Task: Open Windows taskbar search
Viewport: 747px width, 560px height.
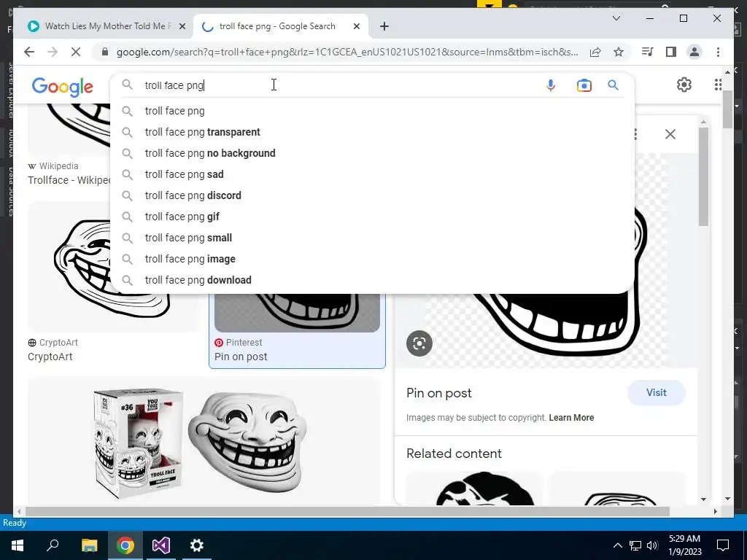Action: click(53, 545)
